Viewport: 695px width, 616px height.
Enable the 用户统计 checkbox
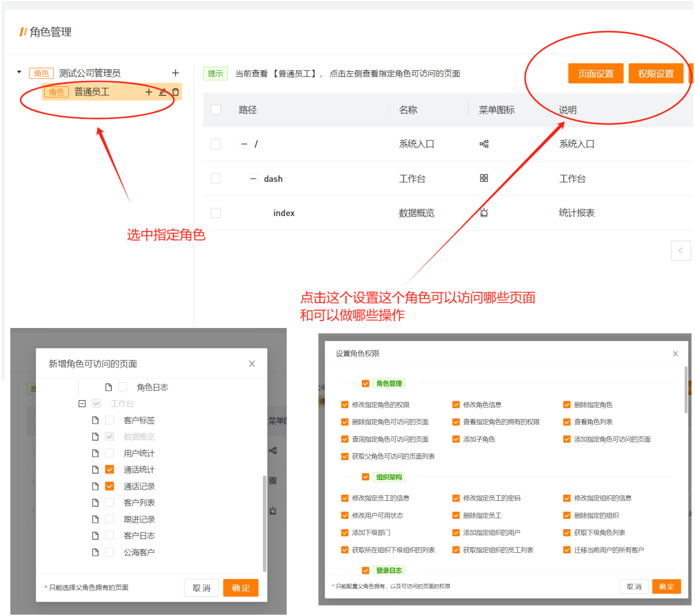pyautogui.click(x=110, y=453)
